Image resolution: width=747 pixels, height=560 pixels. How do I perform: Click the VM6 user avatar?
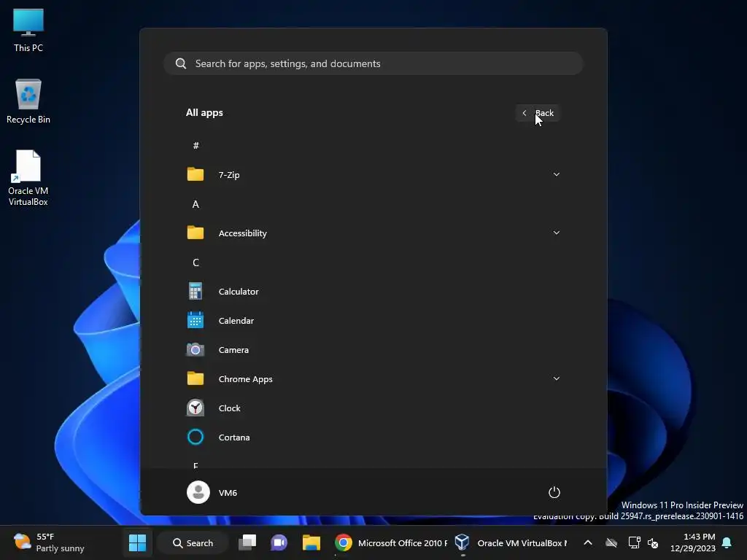pos(198,492)
